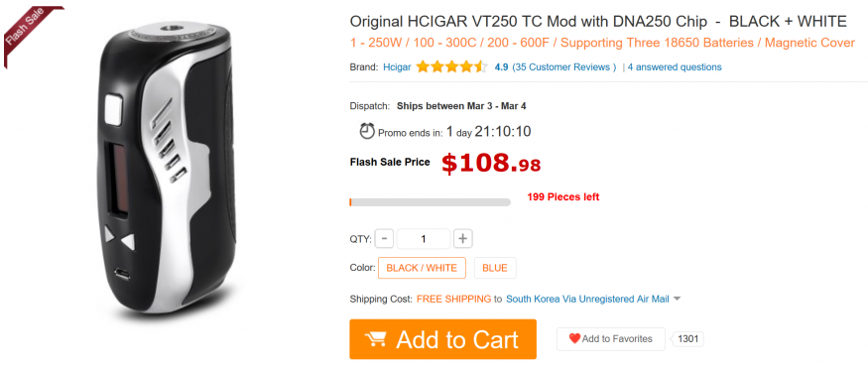Expand the shipping method dropdown arrow
Screen dimensions: 868x370
(677, 300)
